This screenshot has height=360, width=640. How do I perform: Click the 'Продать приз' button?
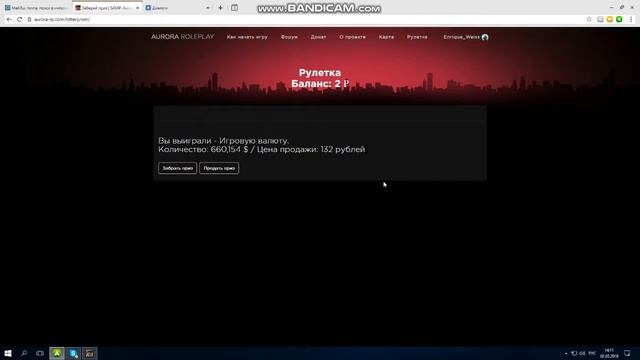[219, 168]
